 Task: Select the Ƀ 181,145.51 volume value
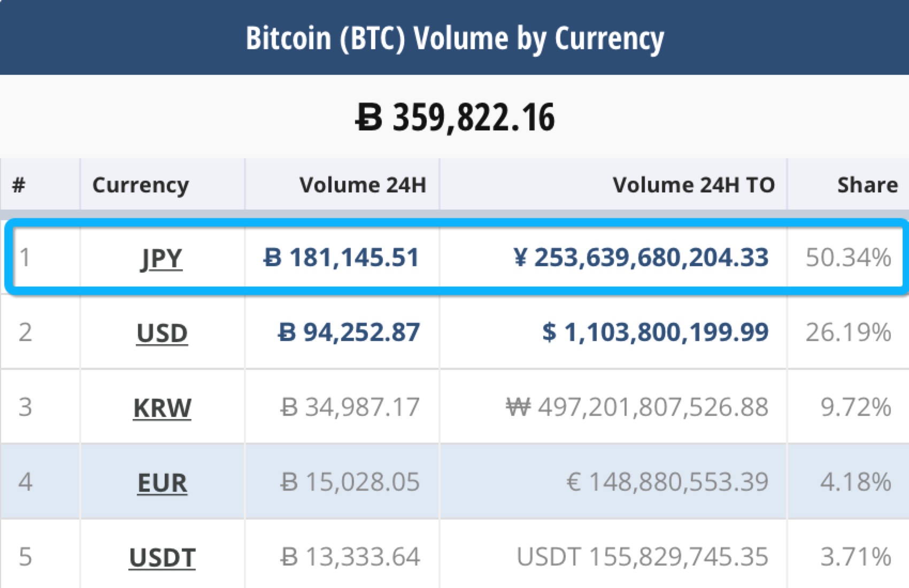tap(342, 258)
